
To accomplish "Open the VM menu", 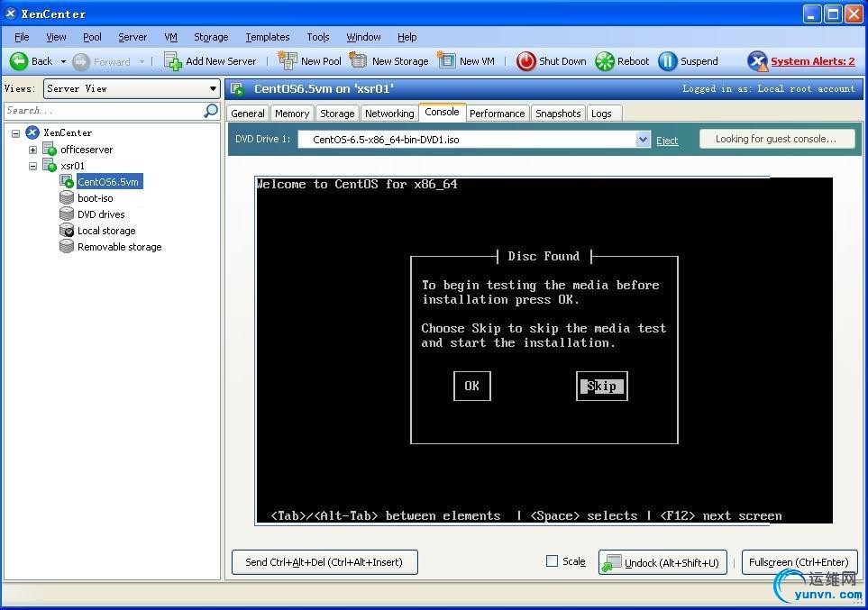I will pyautogui.click(x=170, y=37).
